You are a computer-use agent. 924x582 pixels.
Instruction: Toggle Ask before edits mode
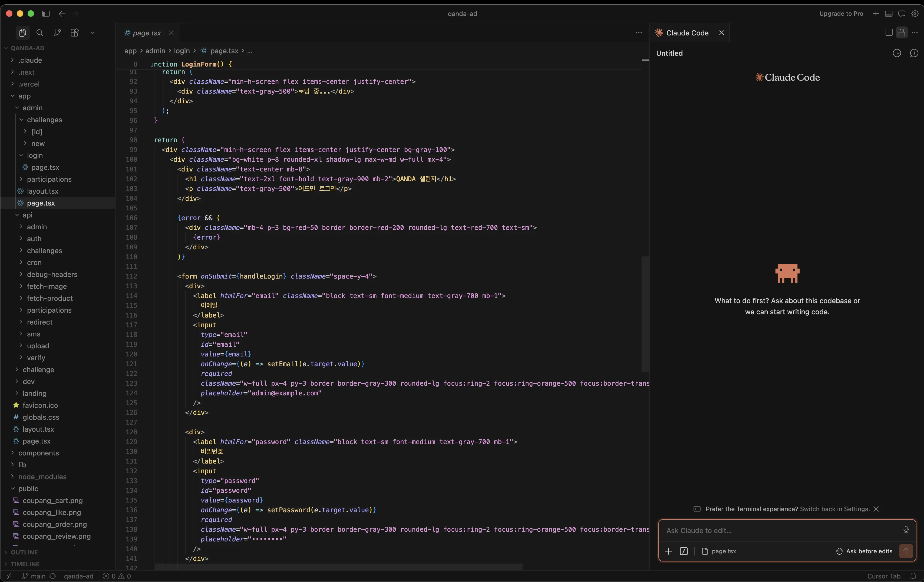864,551
